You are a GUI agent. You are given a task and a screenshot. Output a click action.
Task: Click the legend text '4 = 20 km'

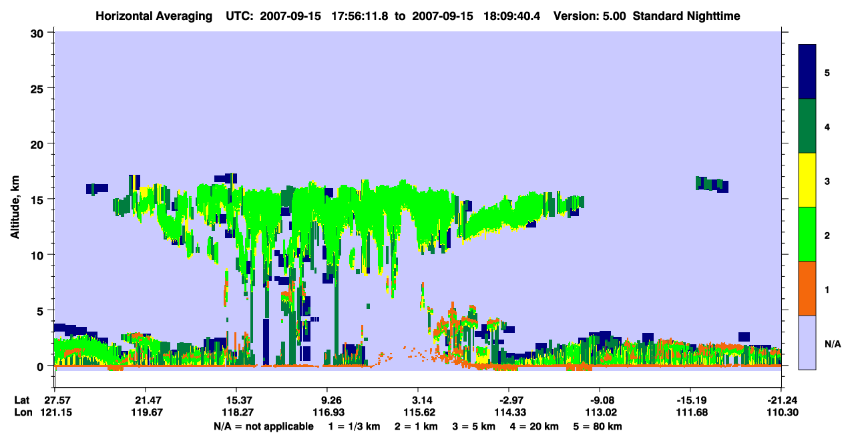[535, 426]
